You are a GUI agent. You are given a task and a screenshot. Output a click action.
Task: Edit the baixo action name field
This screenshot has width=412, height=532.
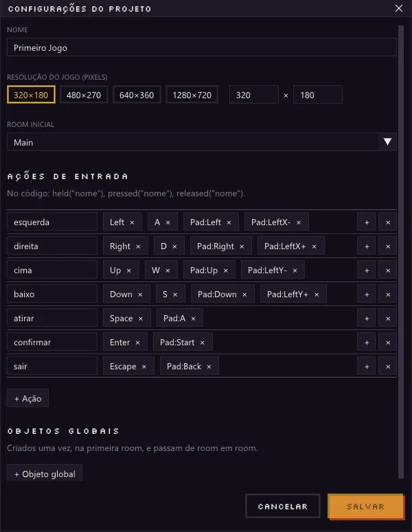52,294
